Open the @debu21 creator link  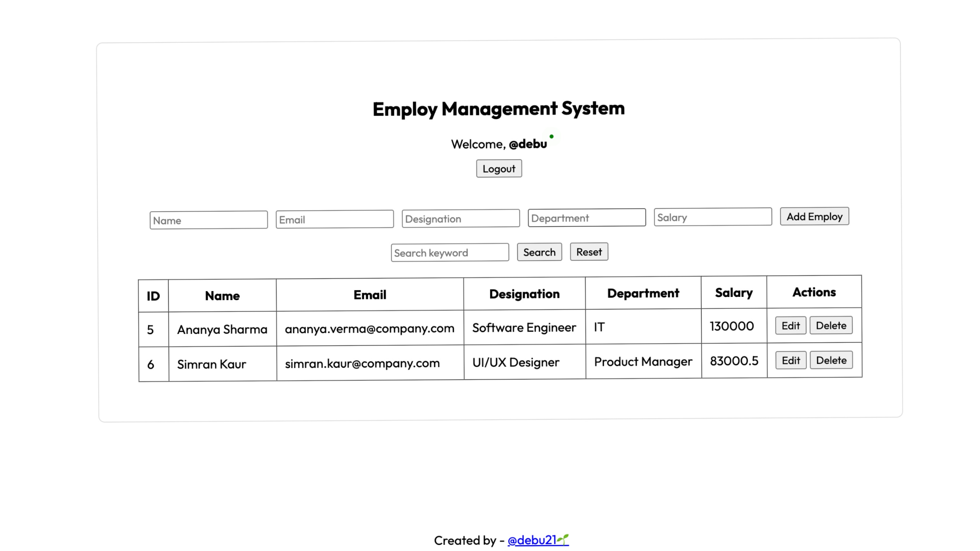[537, 540]
